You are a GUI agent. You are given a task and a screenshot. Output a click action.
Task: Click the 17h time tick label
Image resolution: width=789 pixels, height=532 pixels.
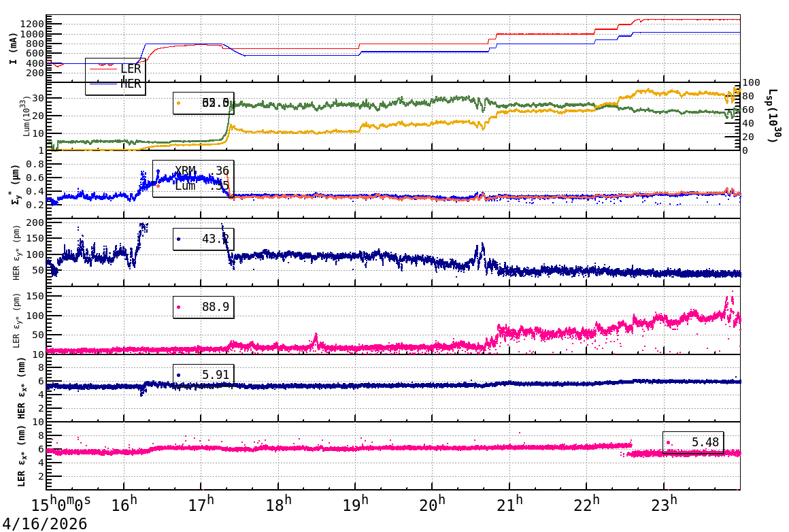point(201,504)
